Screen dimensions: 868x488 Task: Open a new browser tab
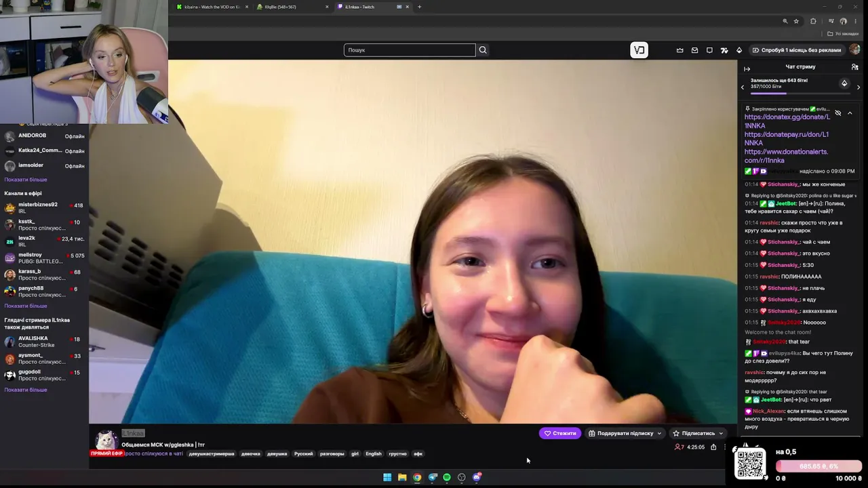tap(419, 7)
